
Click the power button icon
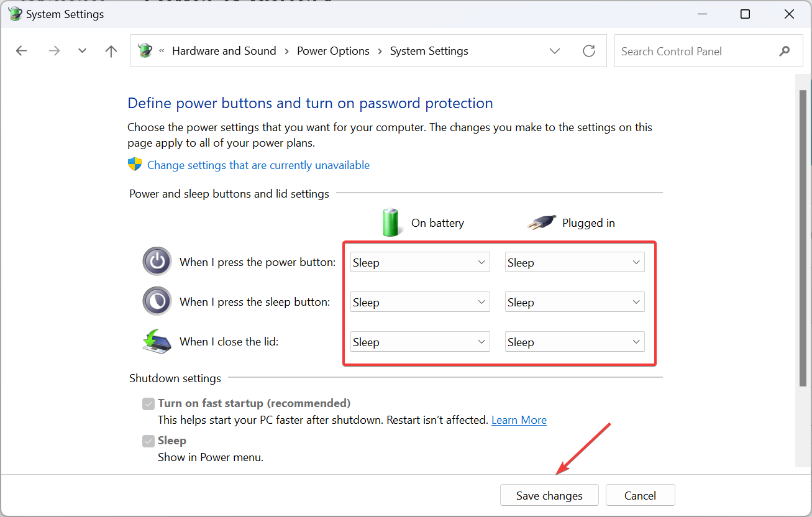click(157, 261)
